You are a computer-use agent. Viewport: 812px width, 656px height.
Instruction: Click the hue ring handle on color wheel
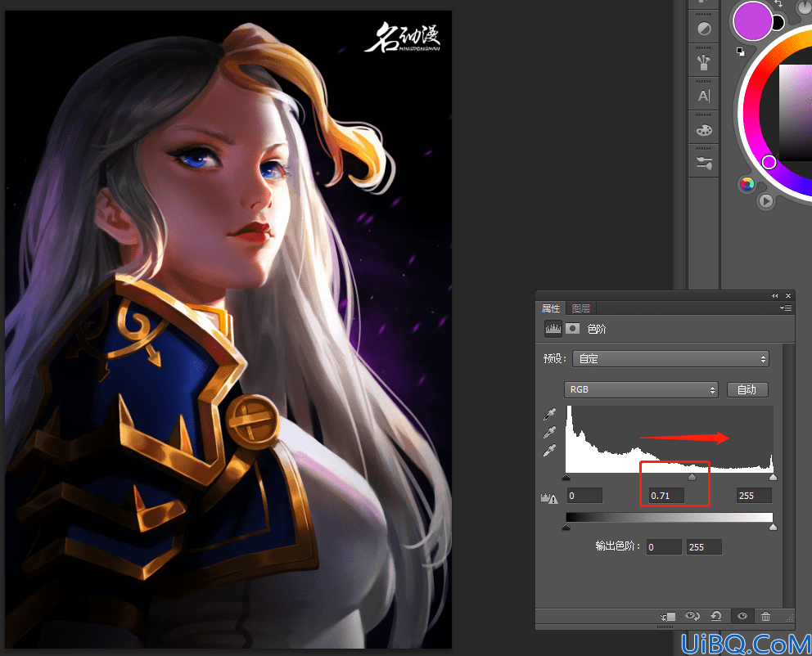coord(769,163)
